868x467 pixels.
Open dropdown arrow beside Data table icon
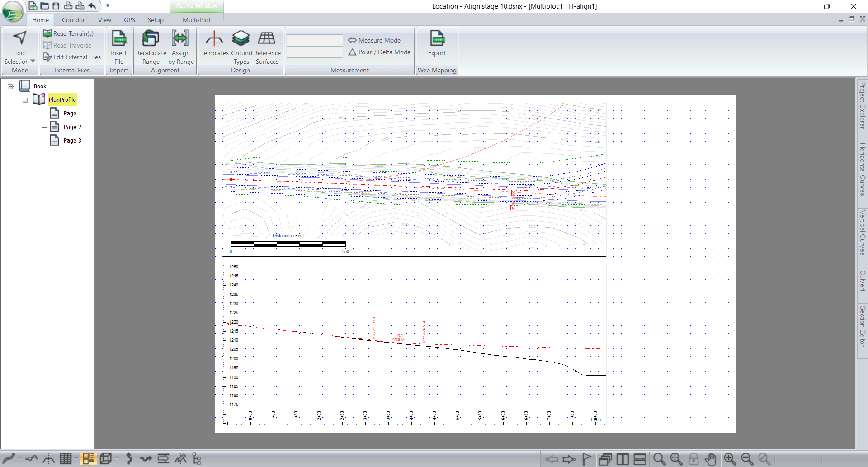click(x=76, y=459)
